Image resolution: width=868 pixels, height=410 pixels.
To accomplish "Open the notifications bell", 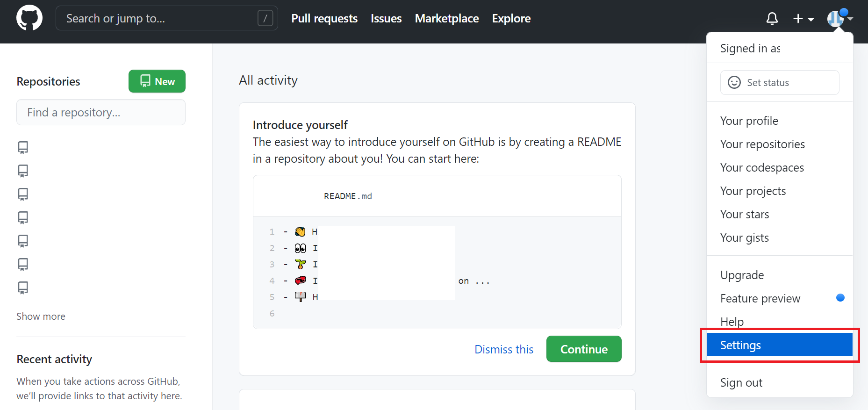I will pyautogui.click(x=772, y=19).
